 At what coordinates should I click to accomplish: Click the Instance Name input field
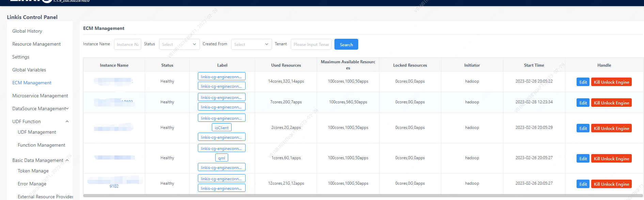[x=127, y=45]
